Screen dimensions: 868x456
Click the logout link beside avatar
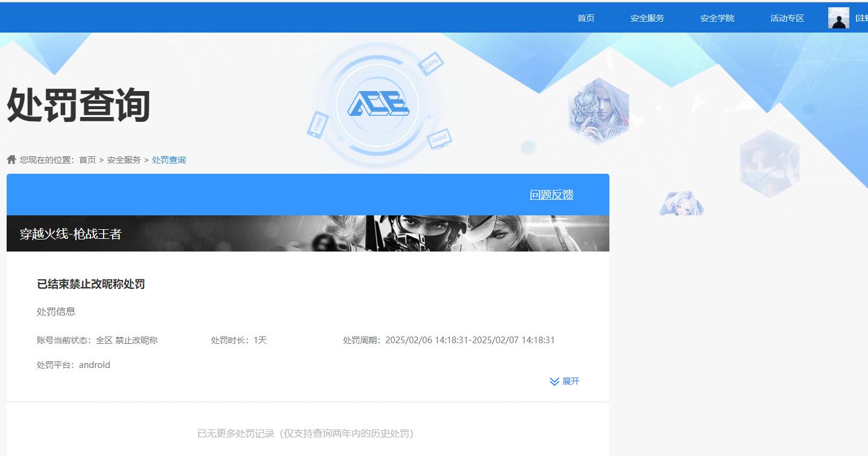tap(861, 18)
